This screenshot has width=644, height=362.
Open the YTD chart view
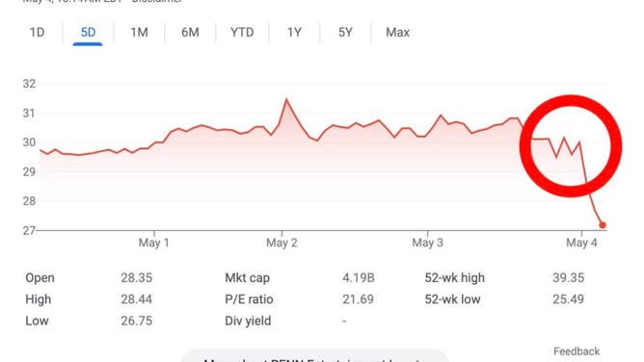click(x=242, y=33)
